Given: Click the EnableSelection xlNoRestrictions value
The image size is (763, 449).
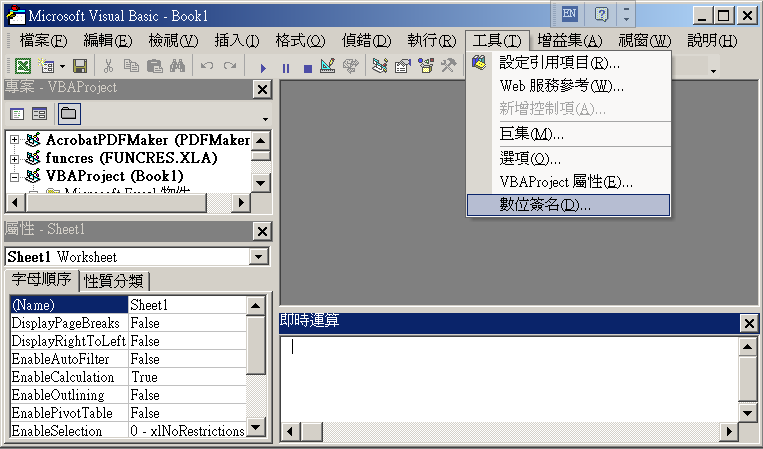Looking at the screenshot, I should (187, 431).
